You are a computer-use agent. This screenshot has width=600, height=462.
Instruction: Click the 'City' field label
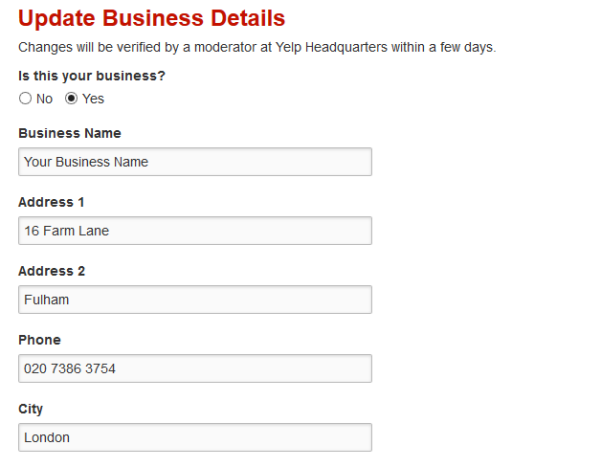click(31, 409)
